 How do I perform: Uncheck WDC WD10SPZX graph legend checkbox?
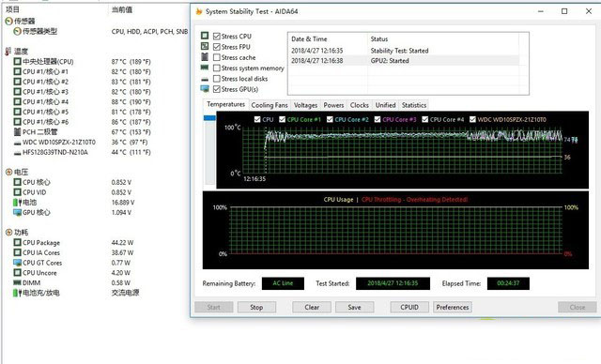click(x=472, y=119)
